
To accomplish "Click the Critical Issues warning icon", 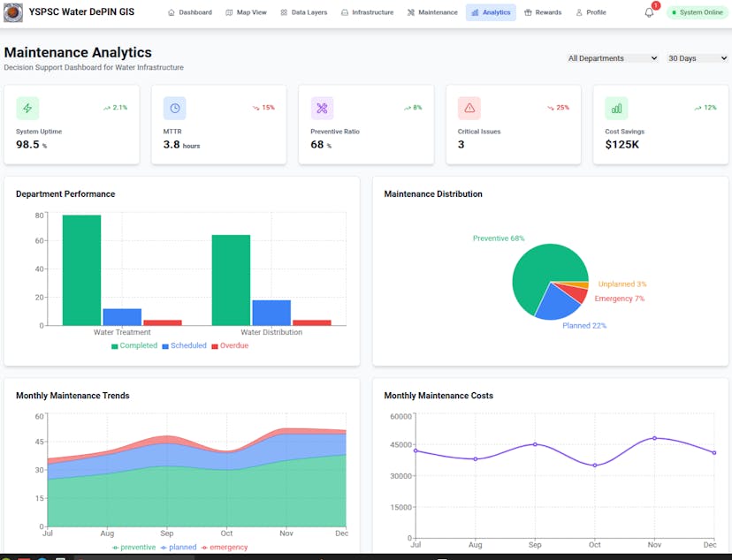I will 469,108.
